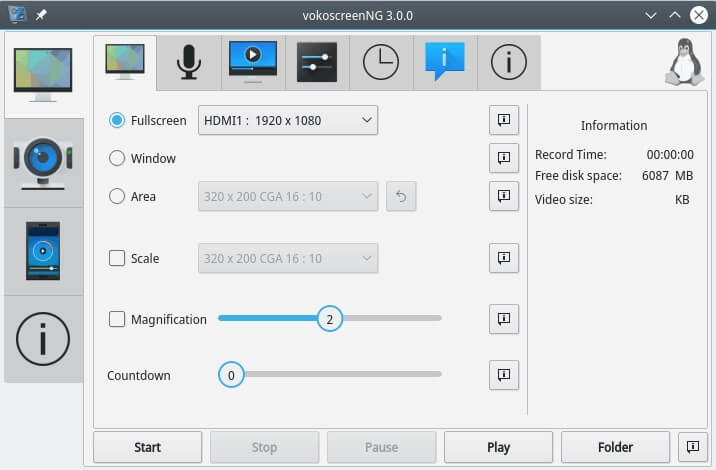Click the Information heading
The height and width of the screenshot is (470, 716).
click(614, 126)
